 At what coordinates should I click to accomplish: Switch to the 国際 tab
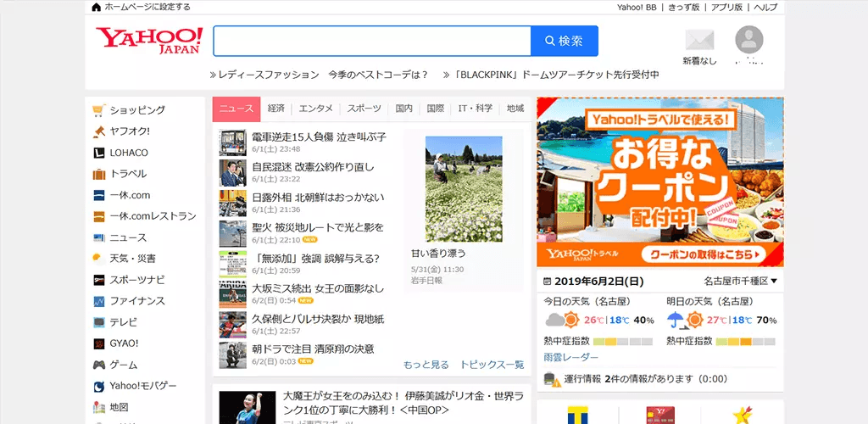tap(435, 109)
